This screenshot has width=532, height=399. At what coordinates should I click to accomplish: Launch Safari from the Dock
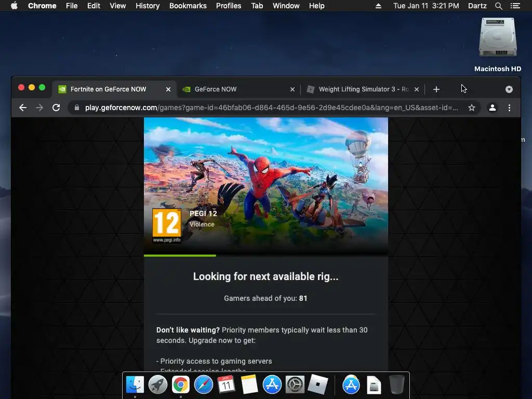204,385
